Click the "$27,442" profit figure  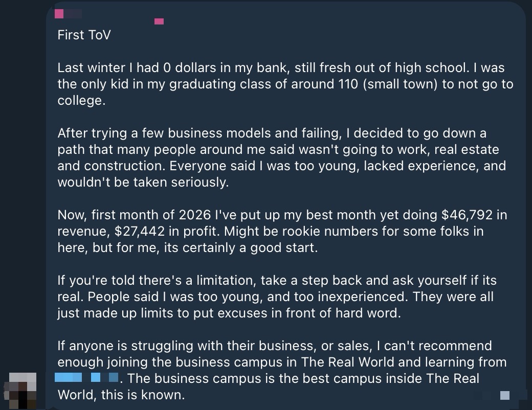(x=140, y=231)
